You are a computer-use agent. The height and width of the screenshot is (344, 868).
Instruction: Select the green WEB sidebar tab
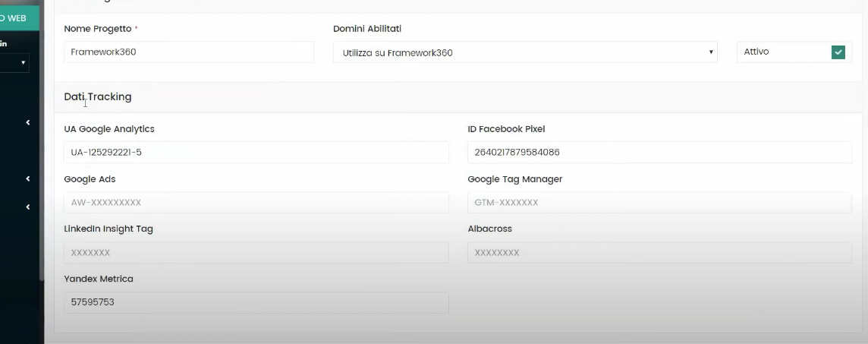pyautogui.click(x=19, y=17)
